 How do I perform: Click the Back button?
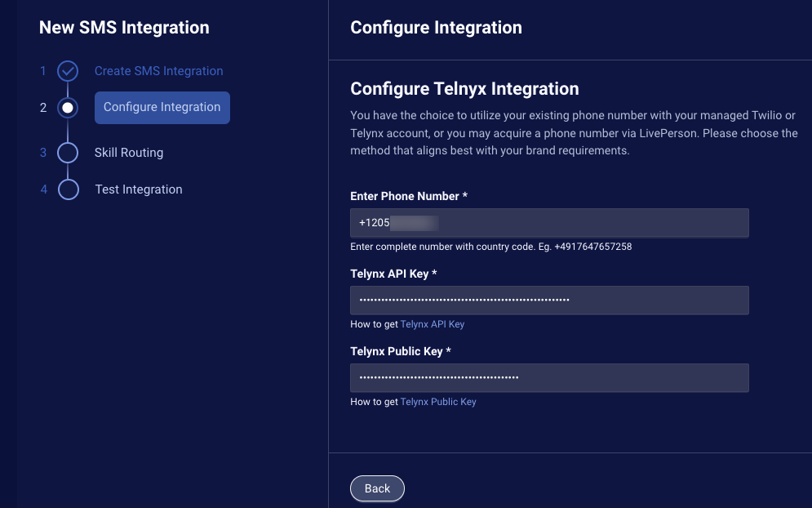377,488
